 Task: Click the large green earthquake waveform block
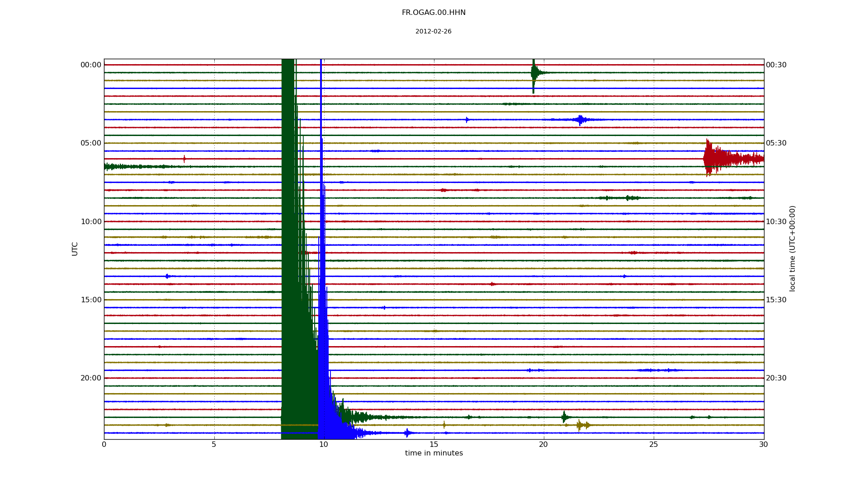tap(299, 249)
